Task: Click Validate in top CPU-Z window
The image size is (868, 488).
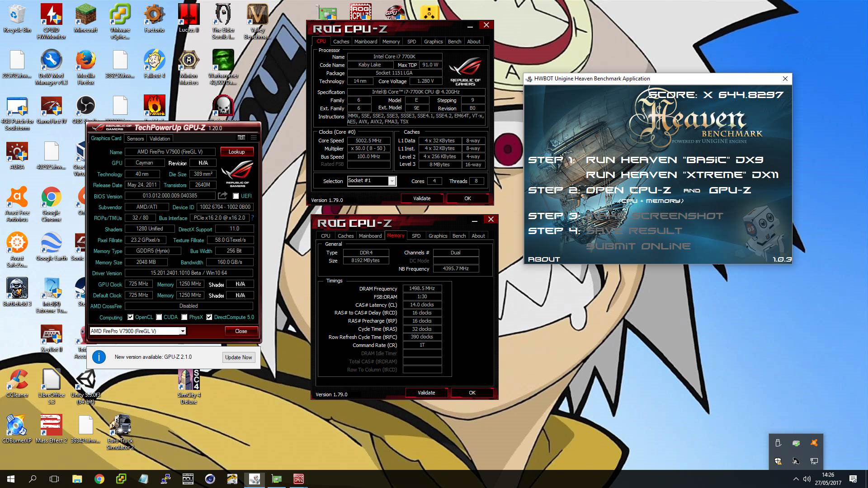Action: tap(422, 198)
